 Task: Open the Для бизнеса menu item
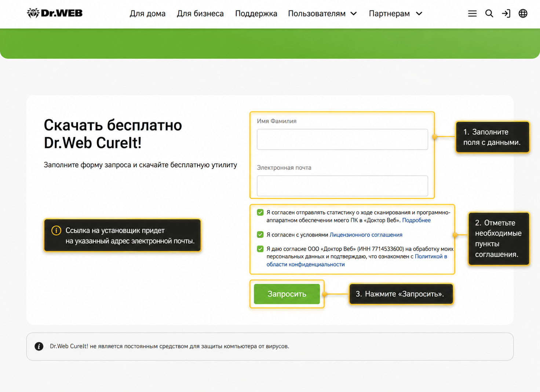click(200, 14)
